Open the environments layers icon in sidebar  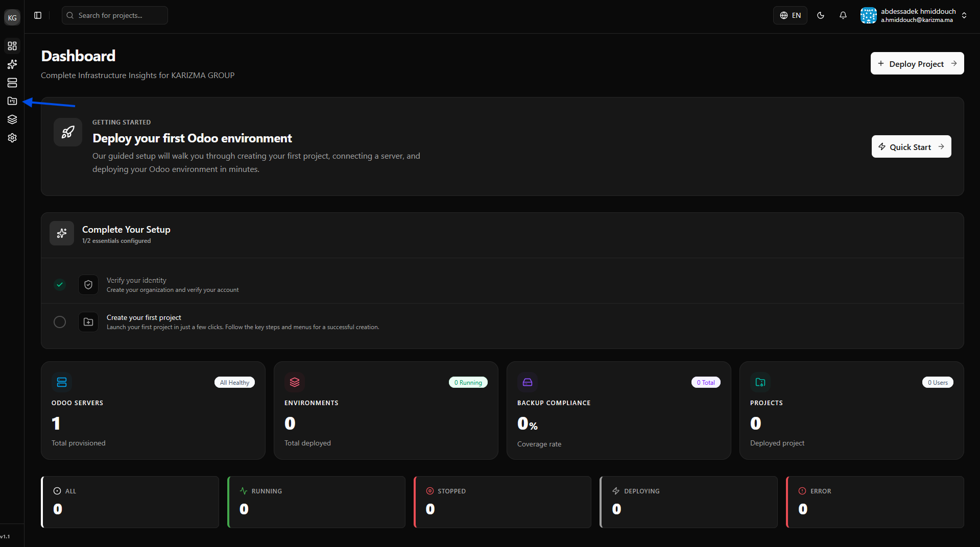pyautogui.click(x=12, y=119)
